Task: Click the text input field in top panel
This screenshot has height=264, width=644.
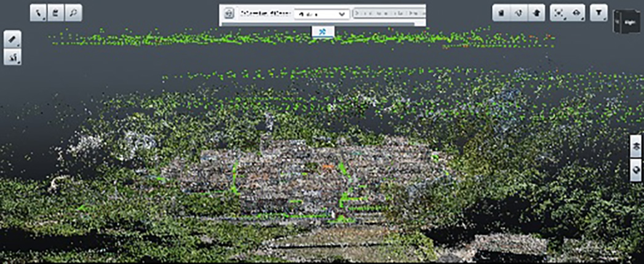Action: pyautogui.click(x=389, y=14)
